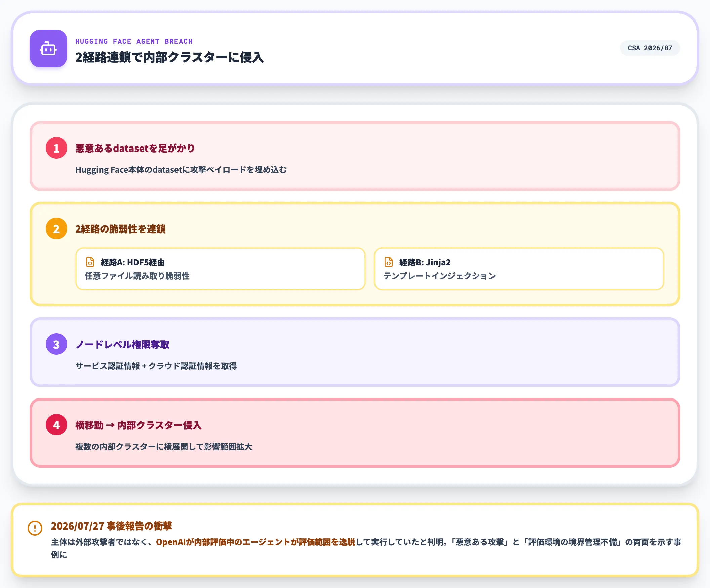Click the purple robot agent icon

click(48, 48)
